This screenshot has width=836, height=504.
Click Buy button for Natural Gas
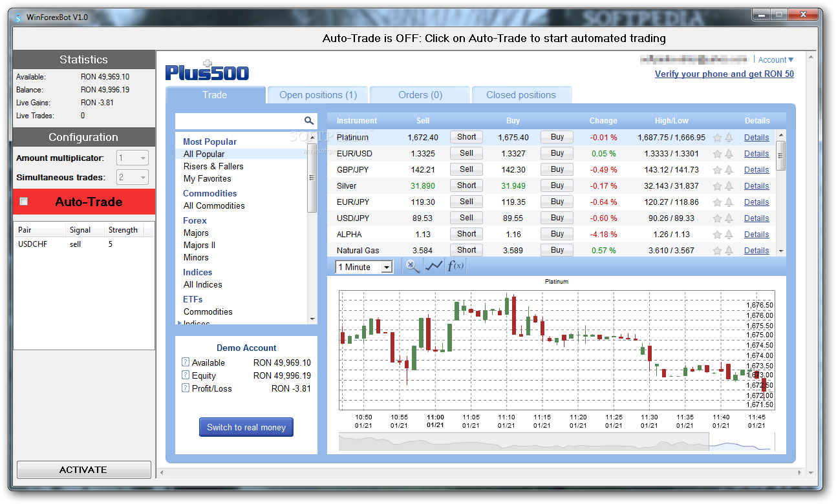[557, 250]
